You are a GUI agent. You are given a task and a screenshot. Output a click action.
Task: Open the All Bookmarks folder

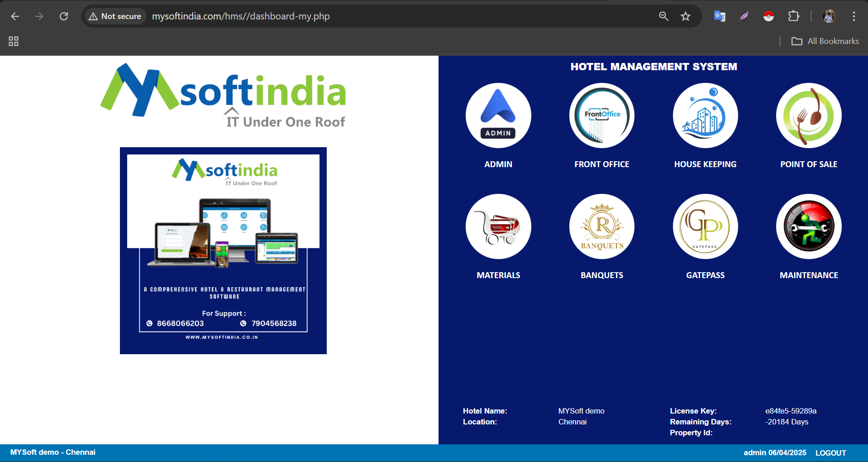click(825, 41)
